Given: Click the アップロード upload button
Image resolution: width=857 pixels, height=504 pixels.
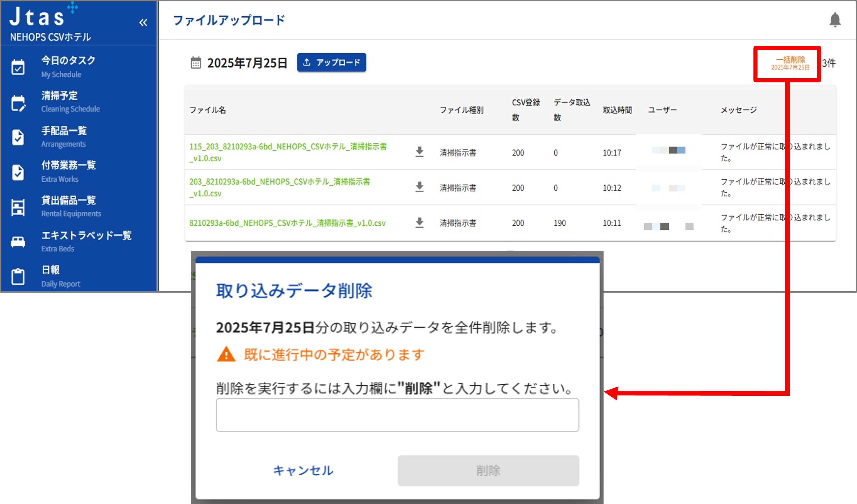Looking at the screenshot, I should 332,63.
